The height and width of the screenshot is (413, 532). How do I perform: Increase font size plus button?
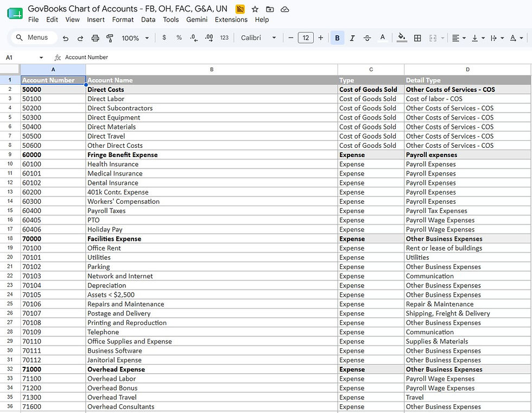click(x=321, y=37)
